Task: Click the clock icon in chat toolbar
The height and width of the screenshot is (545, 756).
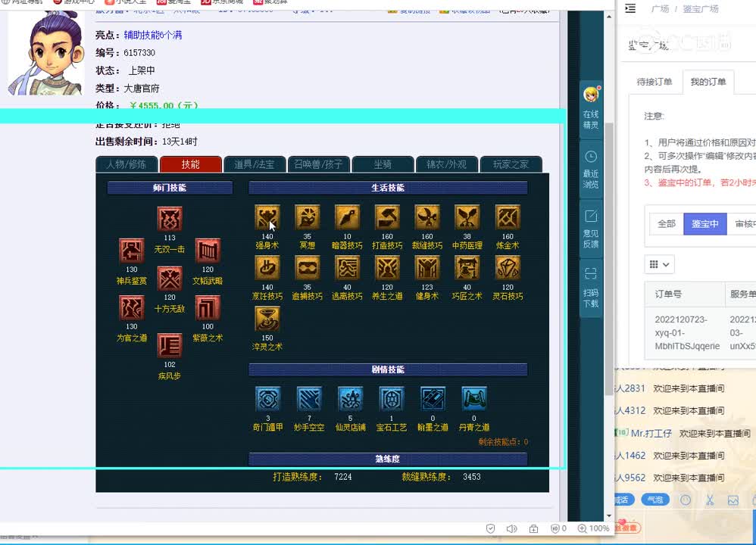Action: point(685,500)
